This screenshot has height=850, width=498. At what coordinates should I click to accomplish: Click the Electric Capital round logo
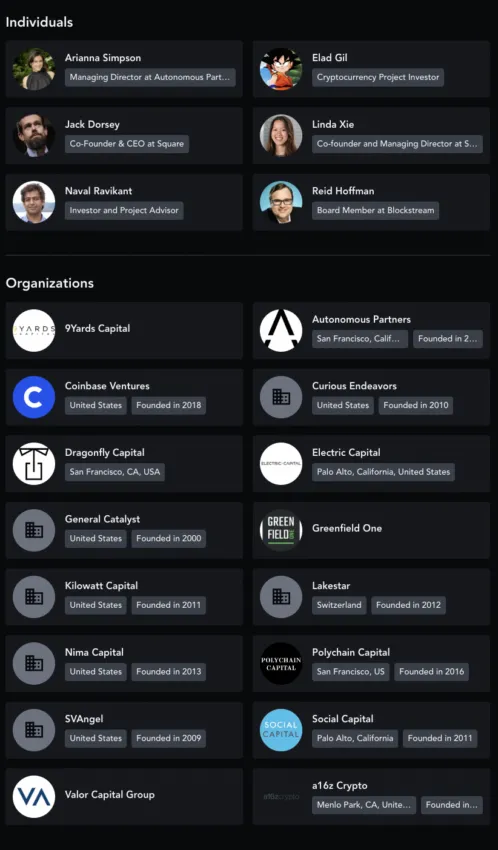pos(281,464)
